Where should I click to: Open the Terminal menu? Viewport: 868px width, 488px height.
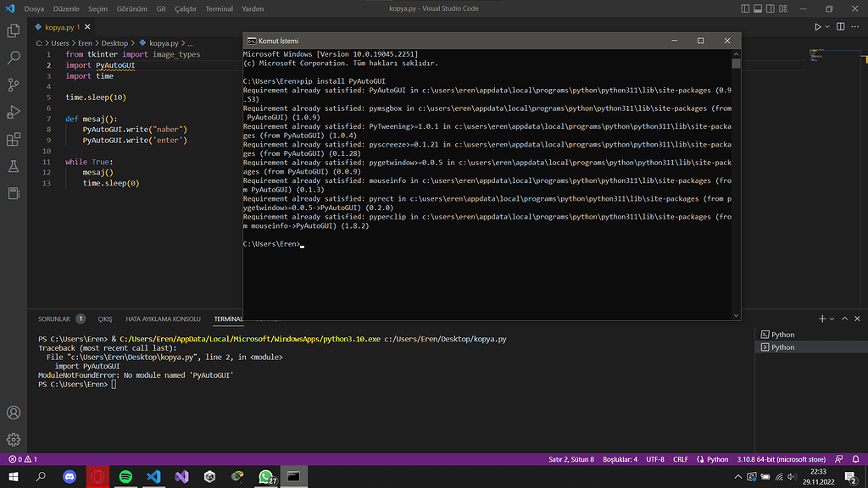tap(220, 8)
